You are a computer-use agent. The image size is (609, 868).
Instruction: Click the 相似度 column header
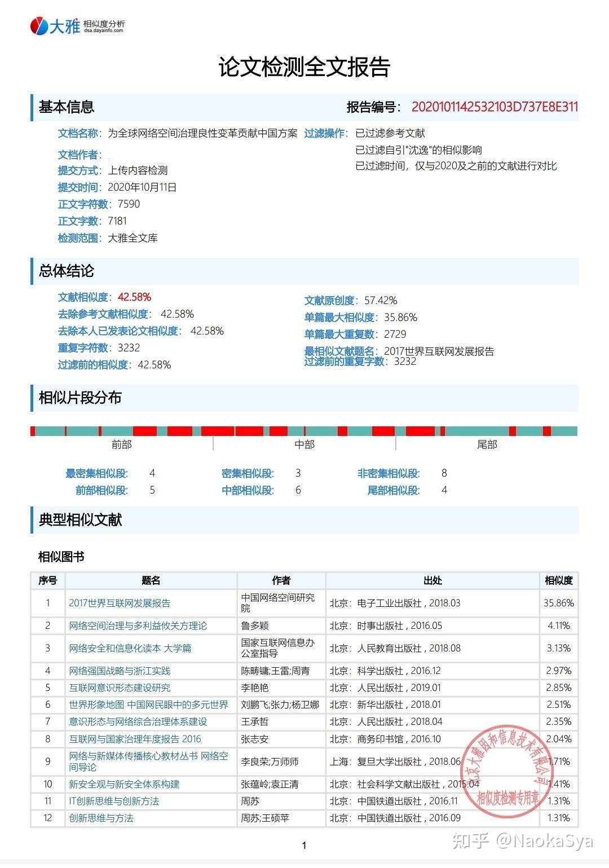click(x=559, y=580)
